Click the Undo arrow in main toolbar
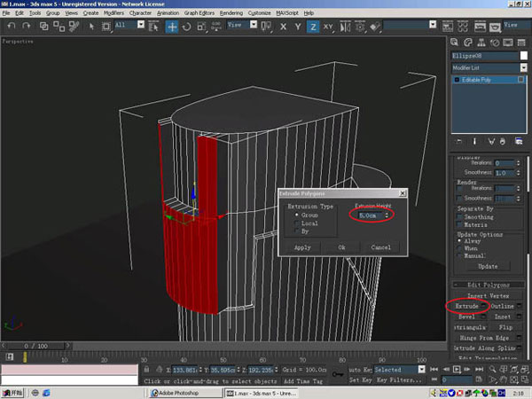The image size is (532, 399). (x=11, y=27)
